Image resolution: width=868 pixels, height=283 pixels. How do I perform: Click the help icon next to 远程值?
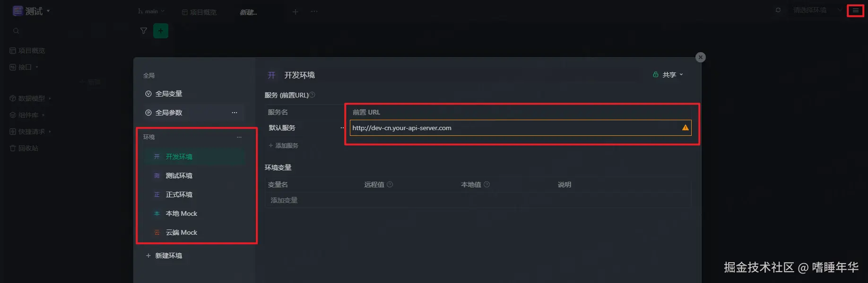coord(390,185)
